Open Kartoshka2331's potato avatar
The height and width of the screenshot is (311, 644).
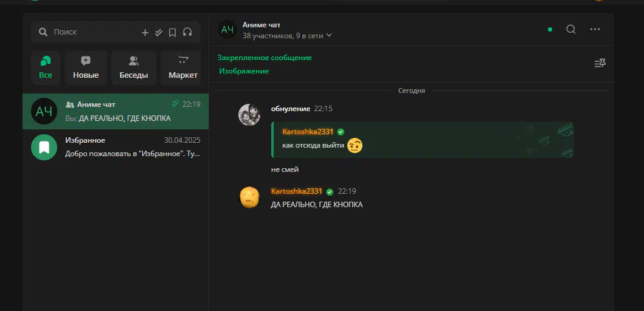(x=249, y=197)
